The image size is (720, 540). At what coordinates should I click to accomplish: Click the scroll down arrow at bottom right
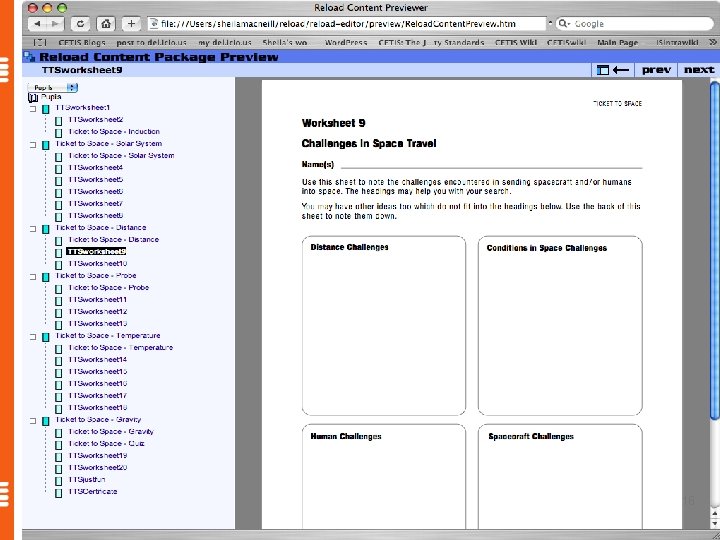point(714,523)
